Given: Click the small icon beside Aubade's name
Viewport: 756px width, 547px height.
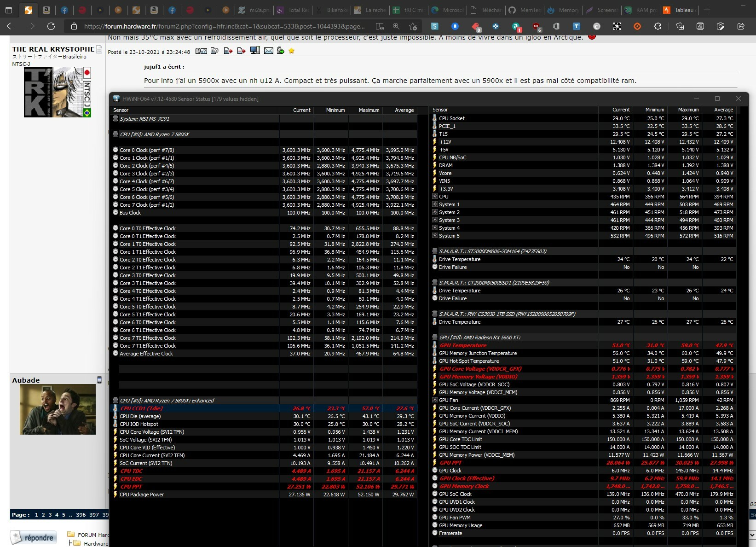Looking at the screenshot, I should pyautogui.click(x=99, y=380).
